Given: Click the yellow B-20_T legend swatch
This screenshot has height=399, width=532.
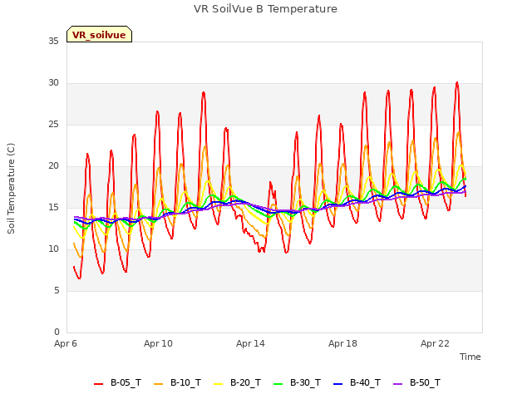Looking at the screenshot, I should tap(218, 384).
